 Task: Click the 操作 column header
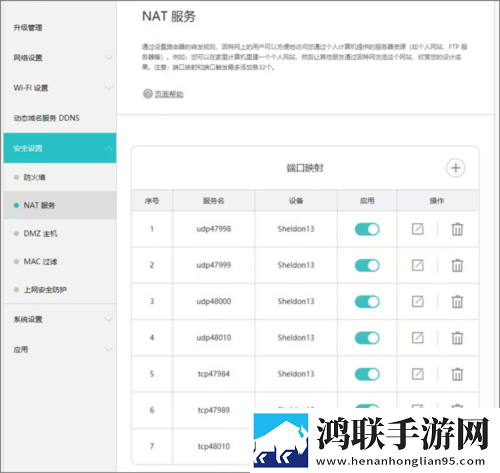coord(437,201)
